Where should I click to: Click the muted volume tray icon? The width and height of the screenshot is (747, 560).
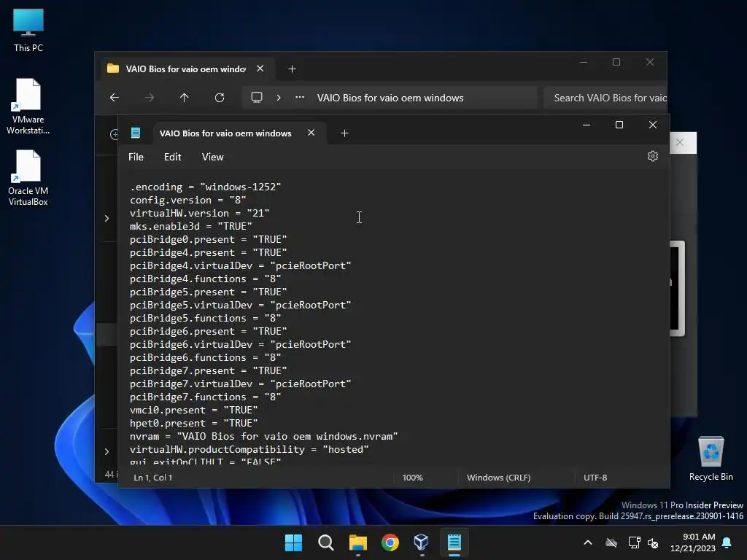[653, 542]
